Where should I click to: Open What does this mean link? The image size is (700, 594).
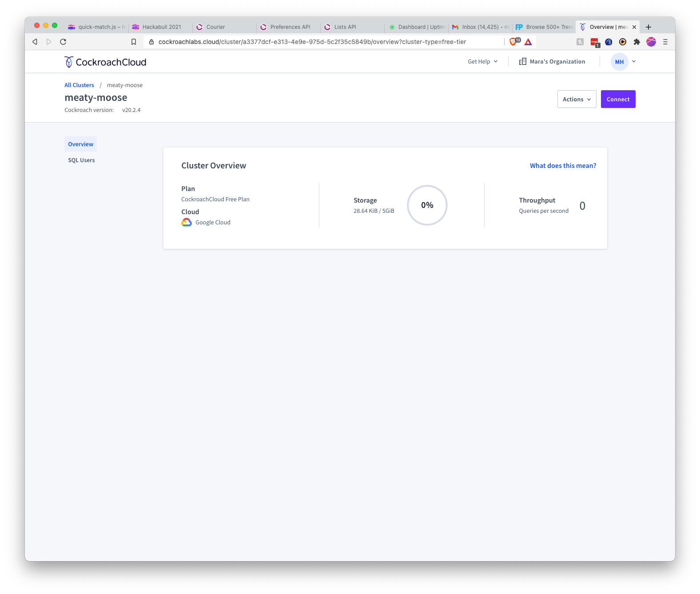[x=563, y=166]
